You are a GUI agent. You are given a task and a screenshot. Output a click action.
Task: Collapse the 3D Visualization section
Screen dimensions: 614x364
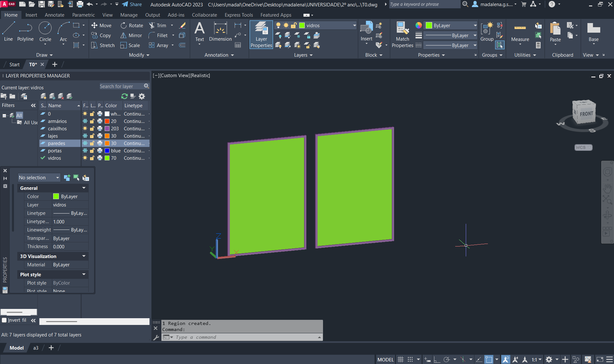tap(84, 256)
